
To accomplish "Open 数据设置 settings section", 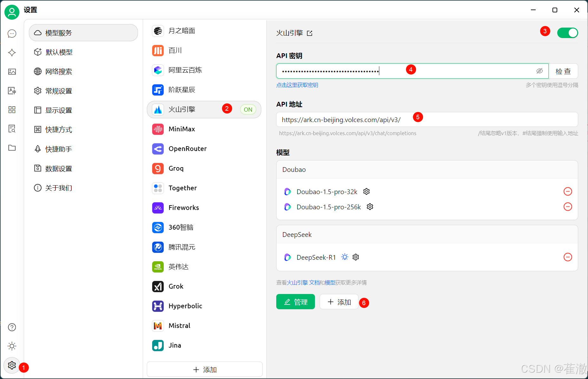I will [x=83, y=168].
